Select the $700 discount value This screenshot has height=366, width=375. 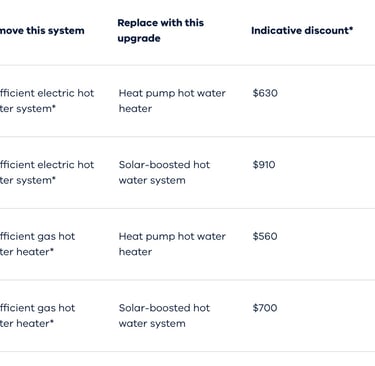(265, 308)
